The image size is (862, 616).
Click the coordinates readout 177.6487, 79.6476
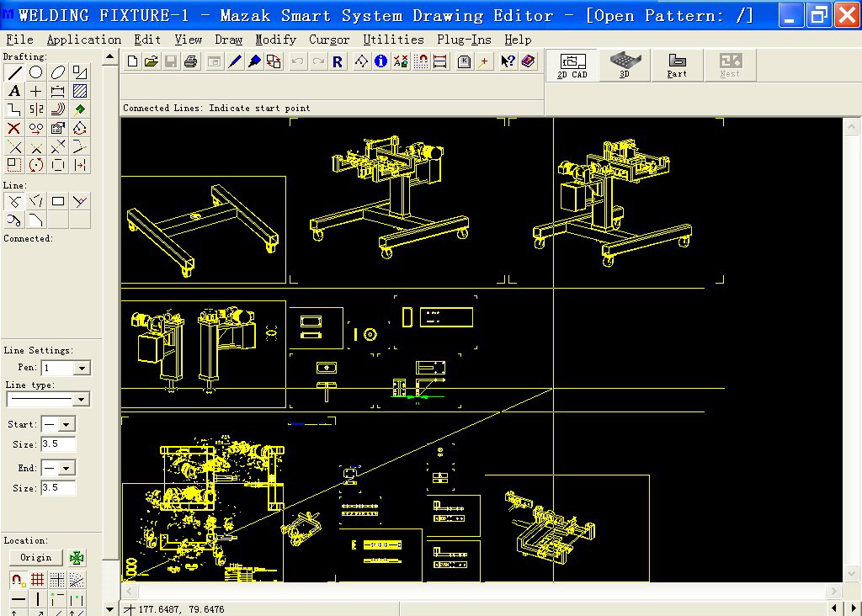pyautogui.click(x=182, y=609)
